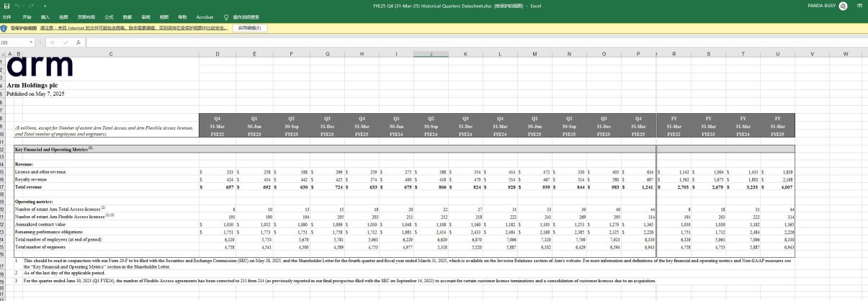
Task: Switch to the 审阅 ribbon tab
Action: tap(146, 16)
